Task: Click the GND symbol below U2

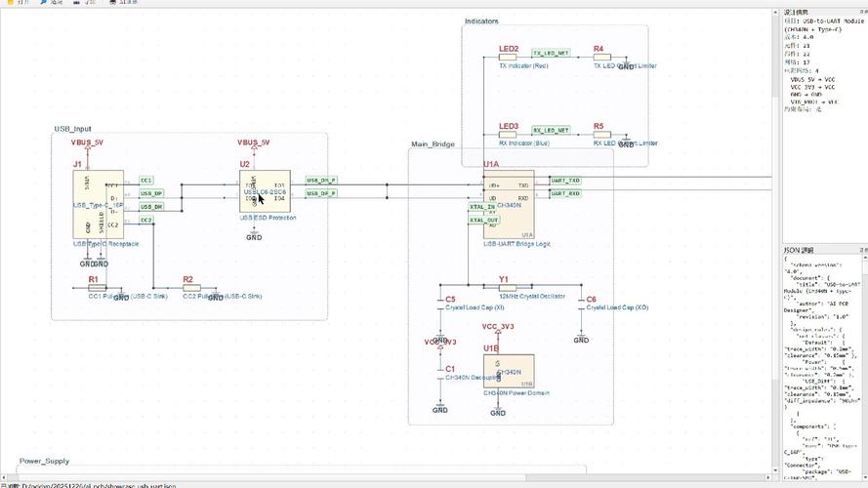Action: click(x=254, y=235)
